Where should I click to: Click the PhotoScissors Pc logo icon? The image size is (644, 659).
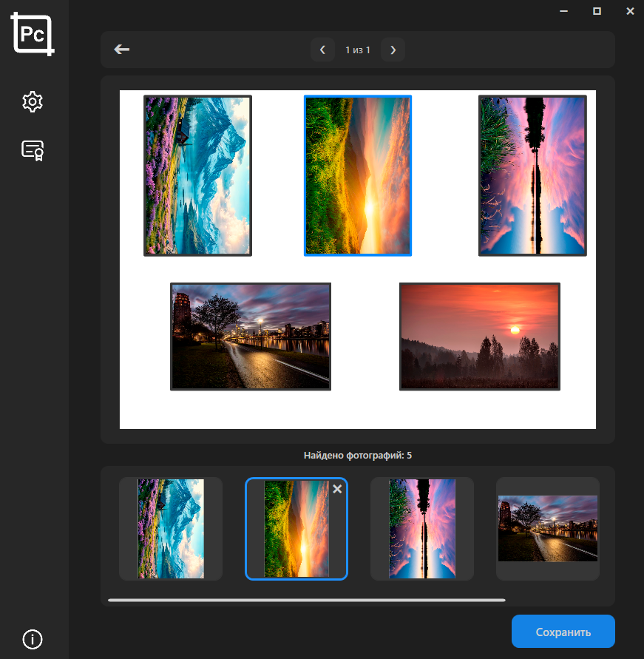pyautogui.click(x=33, y=34)
